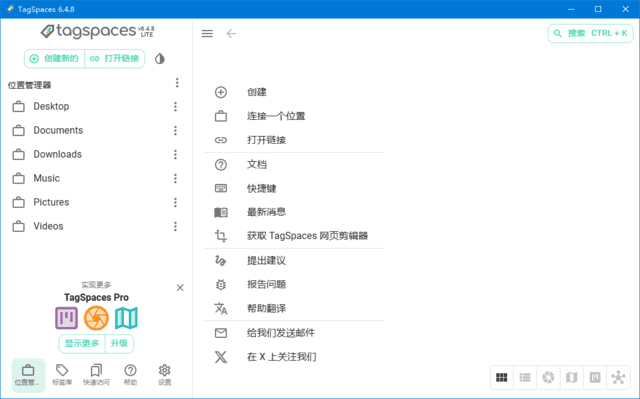Open the 帮助 help tab
Viewport: 640px width, 399px height.
coord(131,375)
